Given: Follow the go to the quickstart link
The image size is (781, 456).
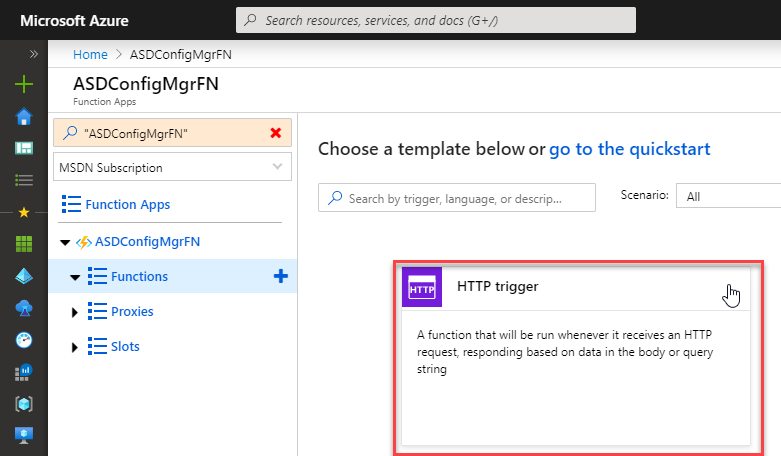Looking at the screenshot, I should (x=630, y=149).
